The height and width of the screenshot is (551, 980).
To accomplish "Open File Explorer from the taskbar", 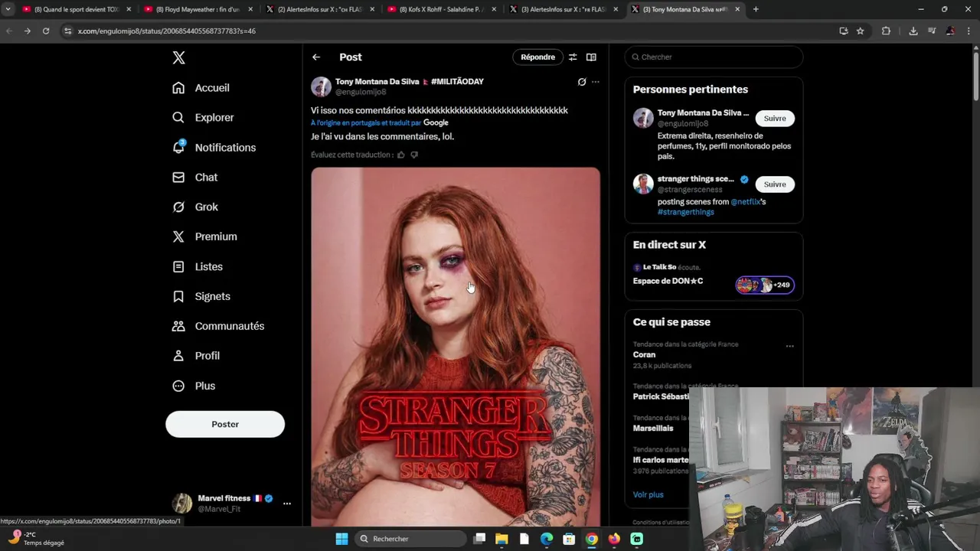I will point(501,539).
